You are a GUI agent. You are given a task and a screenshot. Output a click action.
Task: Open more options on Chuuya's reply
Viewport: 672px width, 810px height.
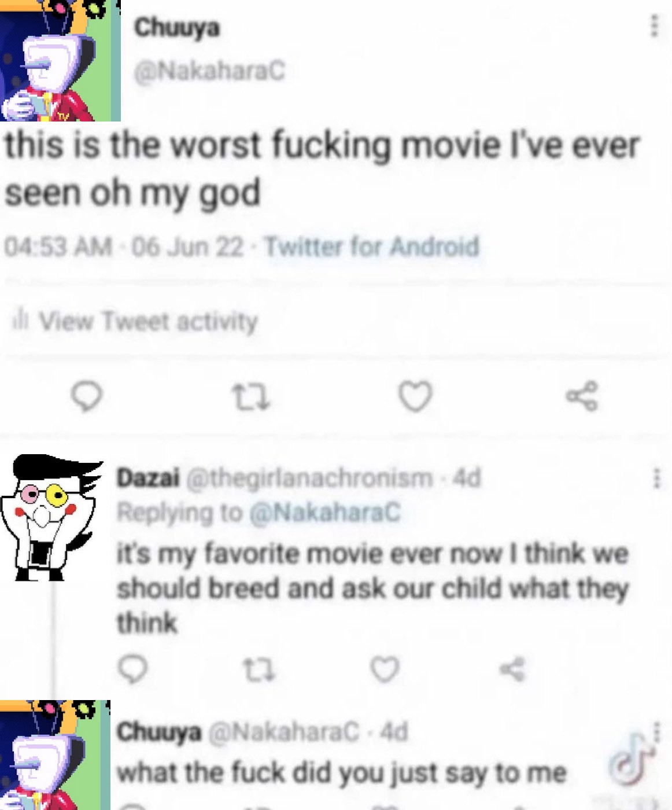(x=656, y=732)
